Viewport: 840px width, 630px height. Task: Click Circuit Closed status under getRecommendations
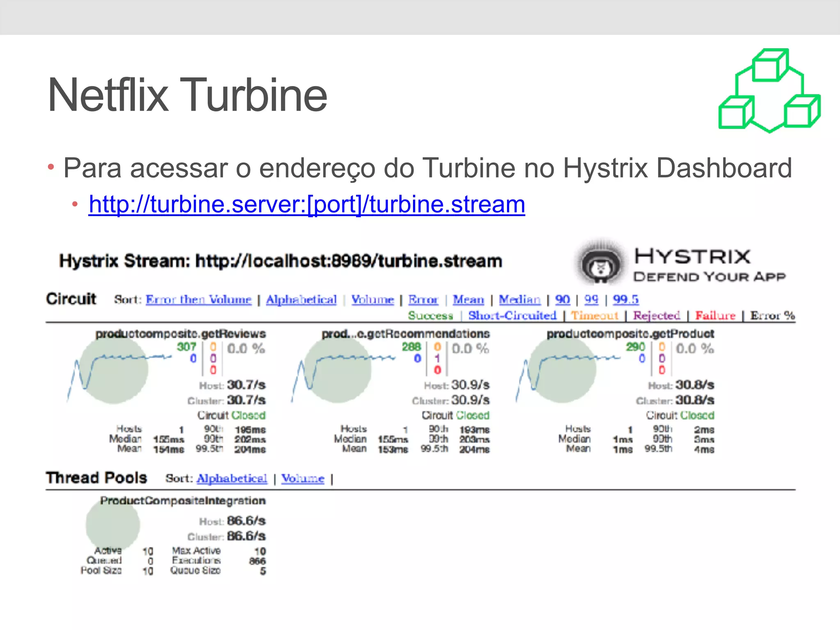click(x=456, y=415)
